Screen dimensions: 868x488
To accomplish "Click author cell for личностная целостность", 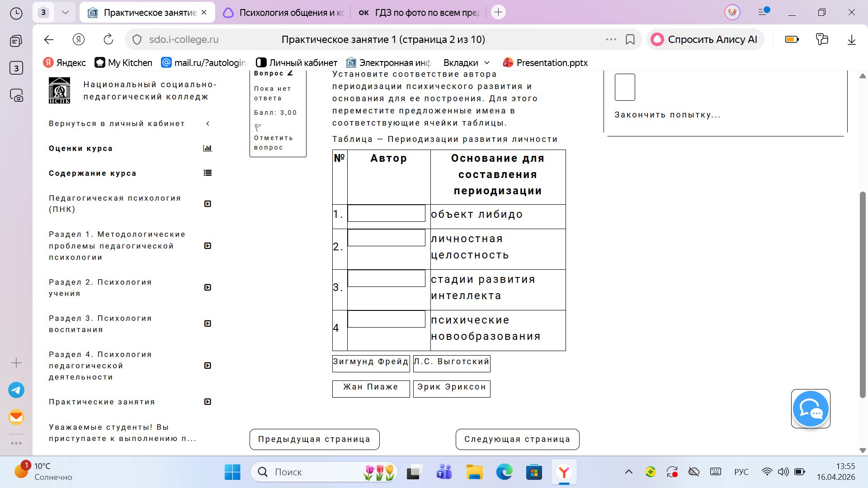I will point(387,238).
